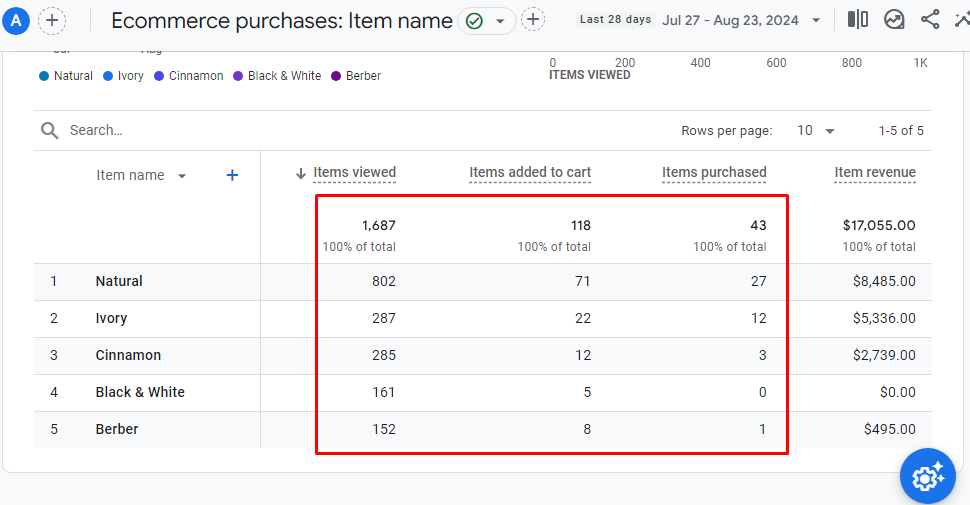
Task: Sort by Items added to cart header
Action: point(530,173)
